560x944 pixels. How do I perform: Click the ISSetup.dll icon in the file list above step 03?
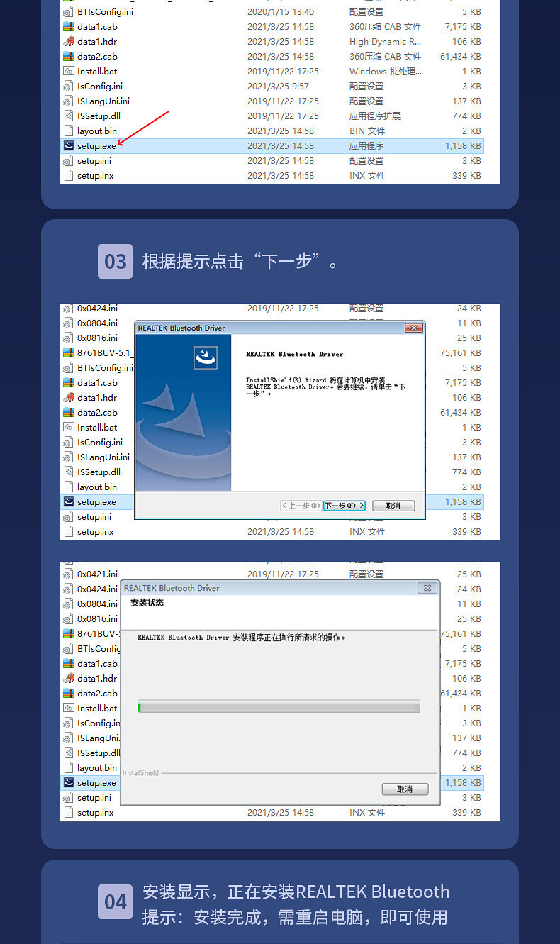click(x=69, y=116)
